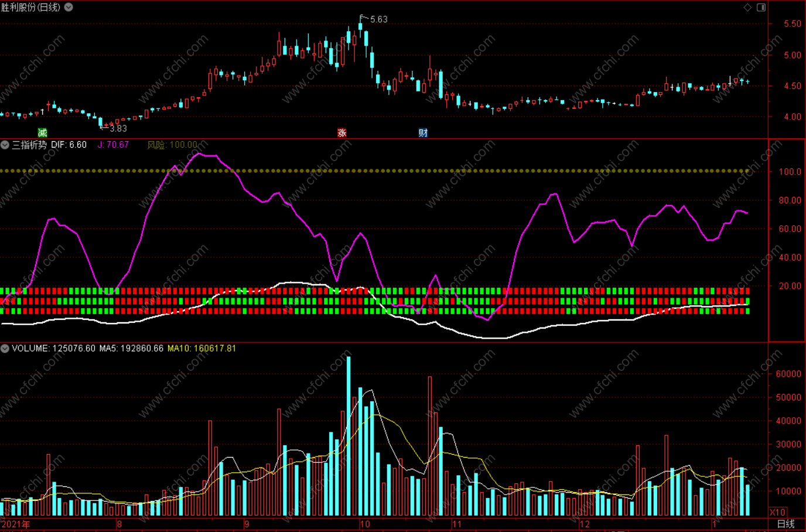806x532 pixels.
Task: Click the month 9 axis marker
Action: point(247,524)
